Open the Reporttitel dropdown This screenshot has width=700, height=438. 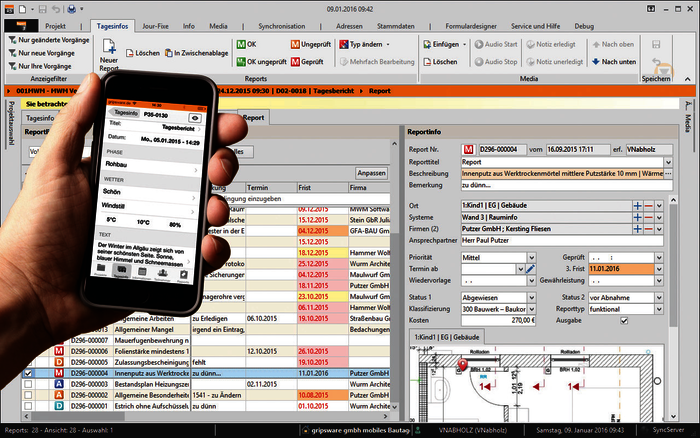(668, 162)
